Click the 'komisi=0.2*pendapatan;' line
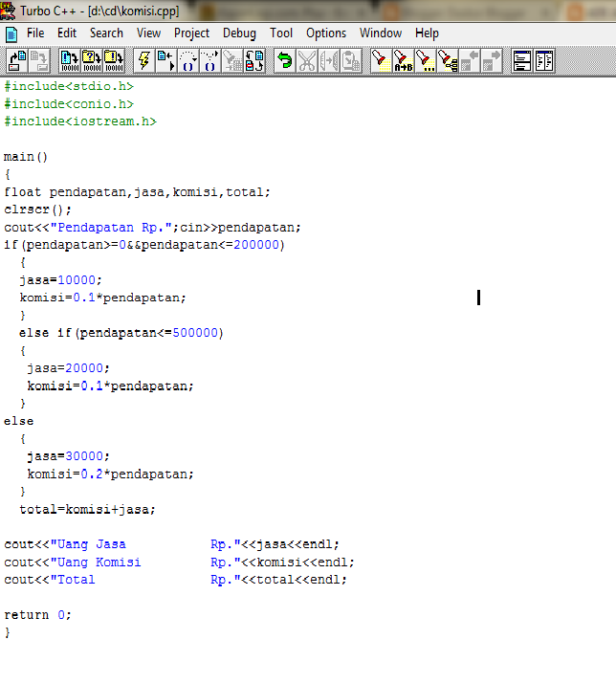The image size is (616, 684). [x=110, y=474]
